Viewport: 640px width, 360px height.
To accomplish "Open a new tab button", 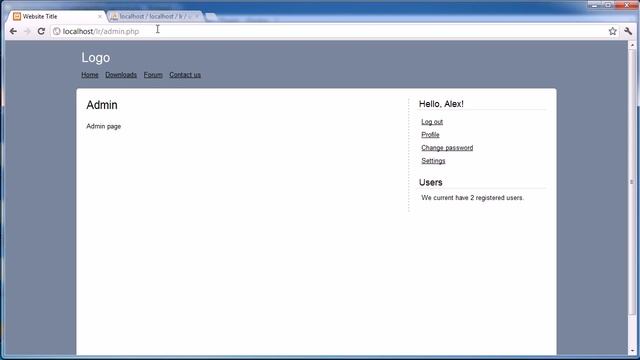I will click(x=211, y=17).
